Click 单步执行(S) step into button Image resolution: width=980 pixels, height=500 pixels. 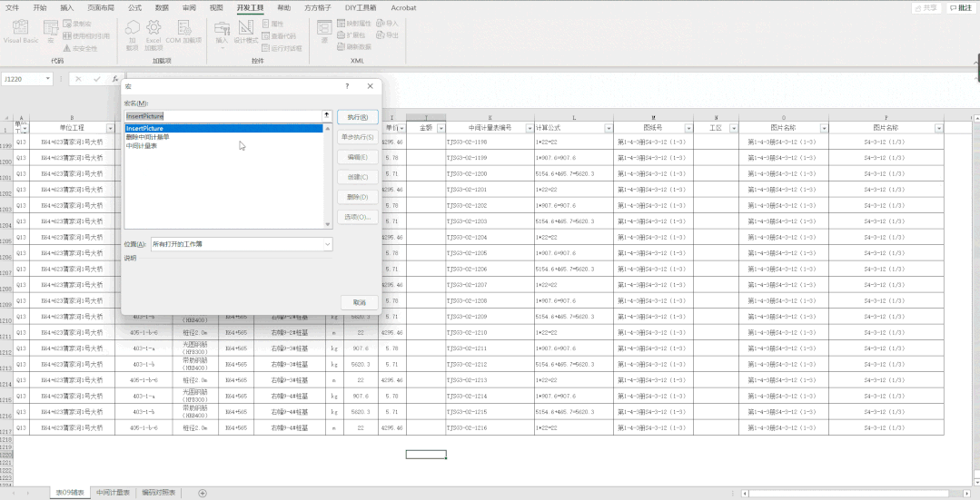coord(358,137)
